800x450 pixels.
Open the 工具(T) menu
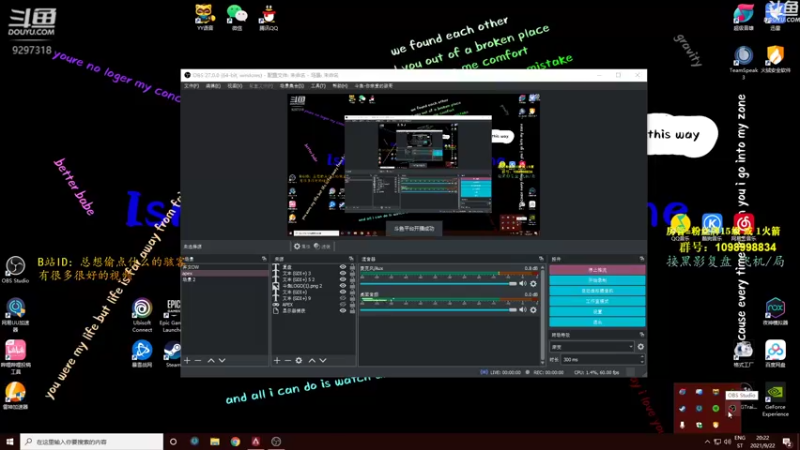[x=318, y=86]
